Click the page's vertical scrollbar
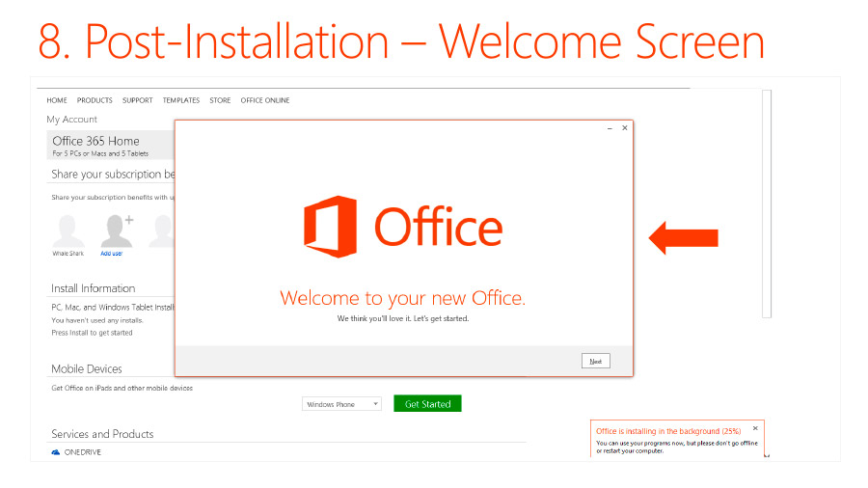The image size is (868, 488). point(767,203)
